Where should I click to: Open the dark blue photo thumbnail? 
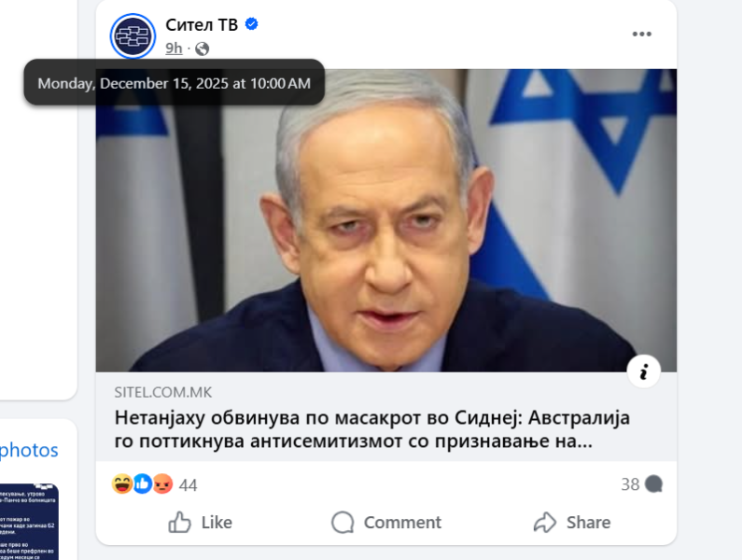click(x=28, y=522)
